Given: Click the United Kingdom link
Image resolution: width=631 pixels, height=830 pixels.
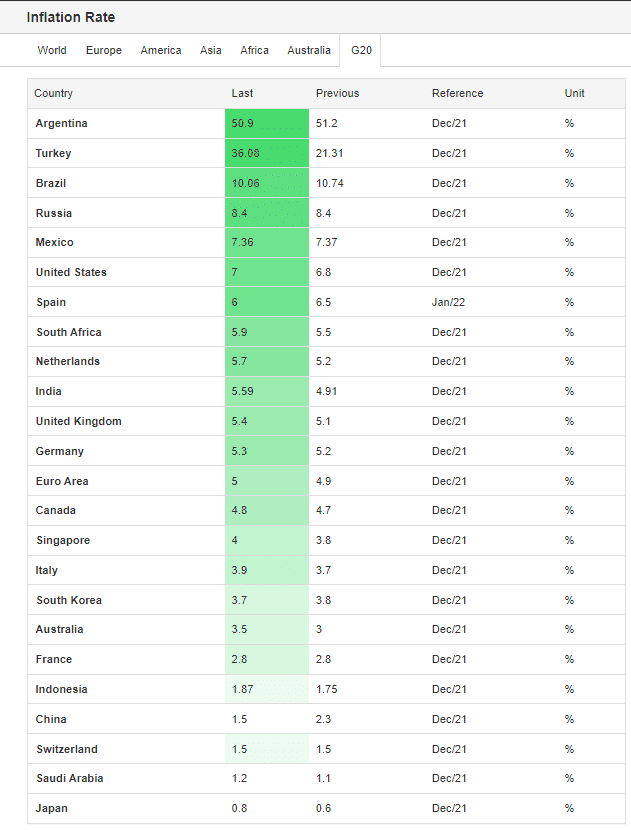Looking at the screenshot, I should (79, 421).
